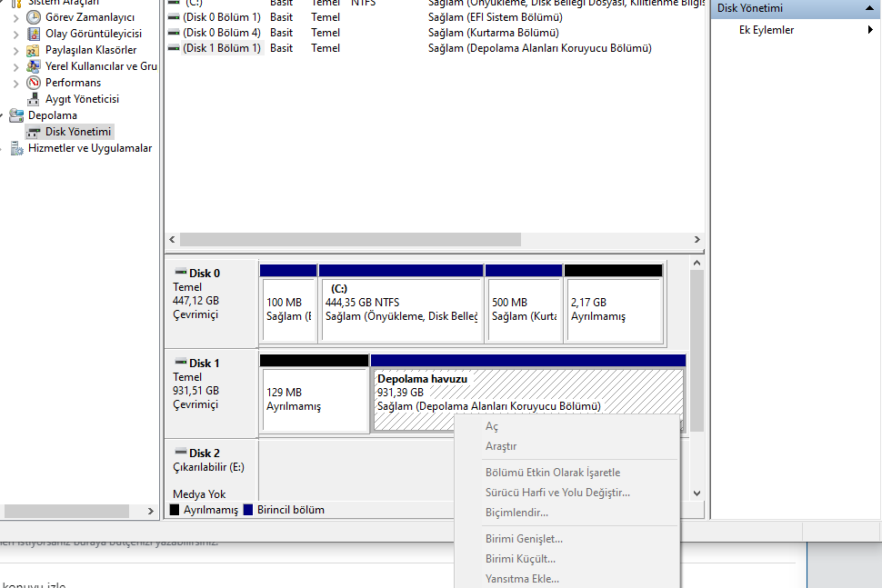Click the Paylaşılan Klasörler icon
This screenshot has height=588, width=882.
[34, 50]
